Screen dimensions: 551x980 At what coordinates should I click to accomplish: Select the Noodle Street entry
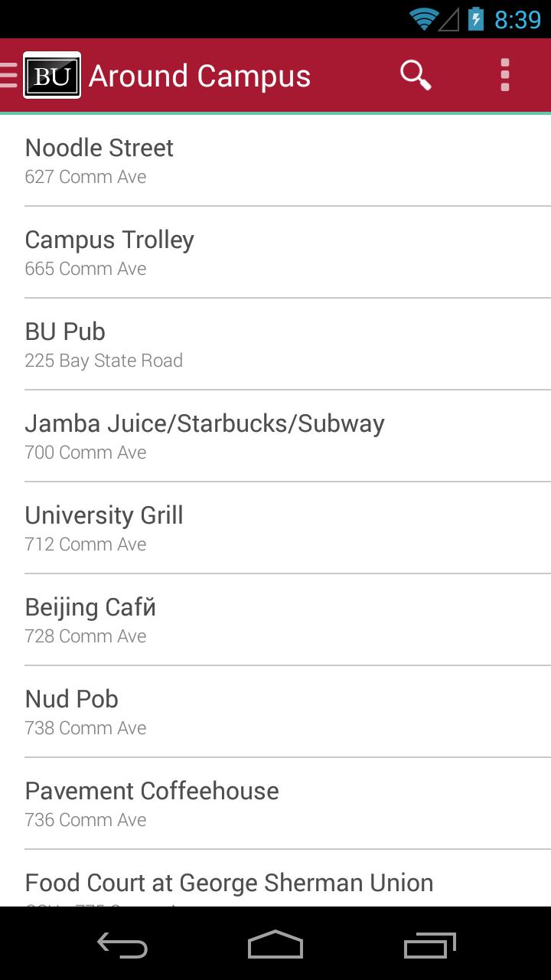(275, 161)
